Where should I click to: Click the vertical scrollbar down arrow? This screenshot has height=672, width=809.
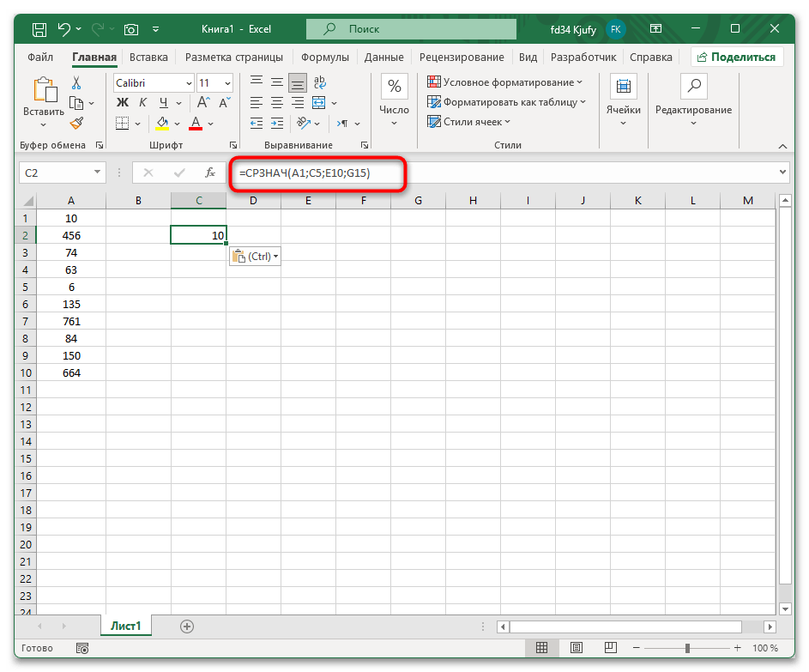click(x=785, y=609)
